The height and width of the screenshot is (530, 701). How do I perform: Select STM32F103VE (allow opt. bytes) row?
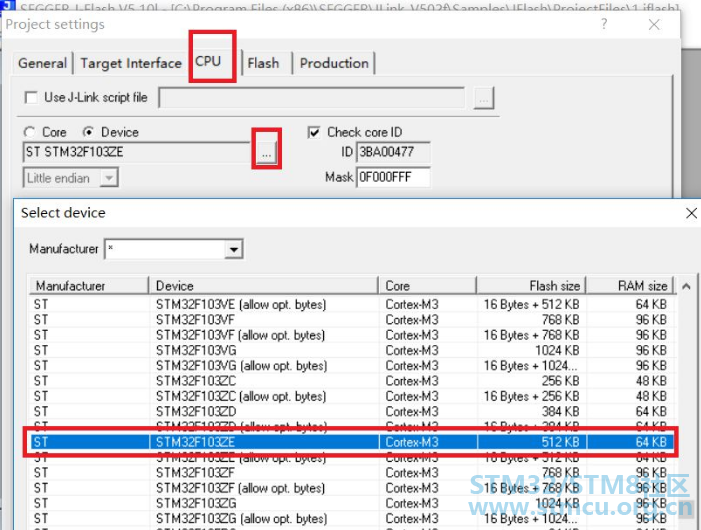coord(351,305)
